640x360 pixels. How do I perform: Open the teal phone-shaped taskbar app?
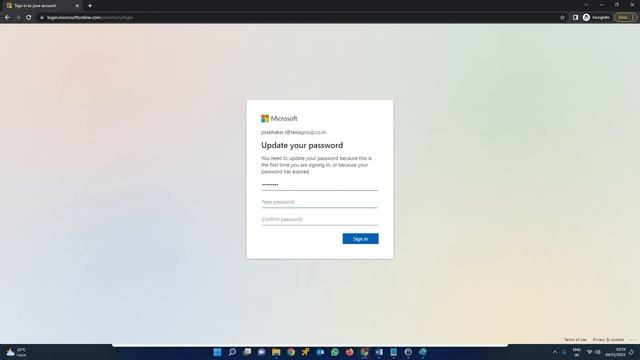[x=393, y=352]
